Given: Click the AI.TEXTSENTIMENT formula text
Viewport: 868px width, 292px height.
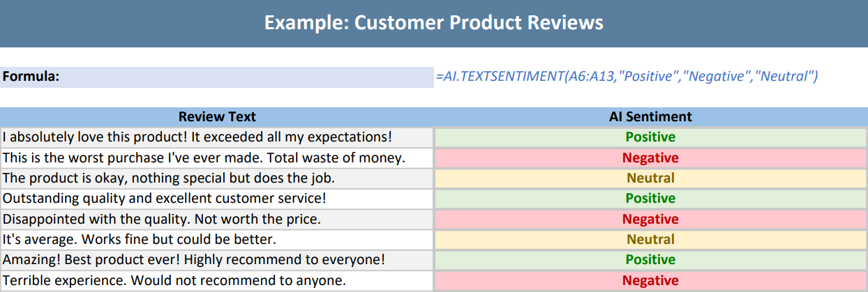Looking at the screenshot, I should 627,77.
